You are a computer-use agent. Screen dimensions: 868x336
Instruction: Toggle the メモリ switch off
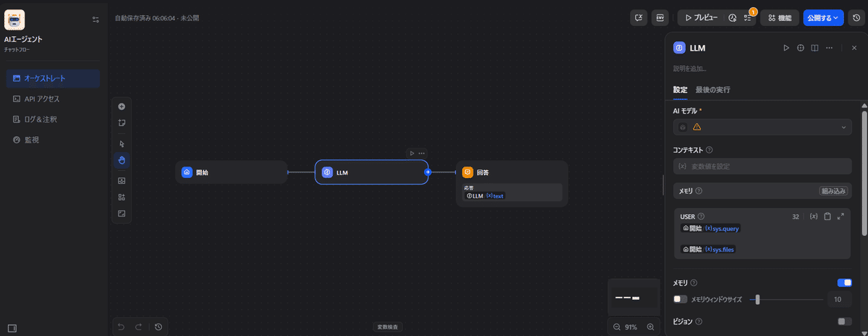coord(844,282)
